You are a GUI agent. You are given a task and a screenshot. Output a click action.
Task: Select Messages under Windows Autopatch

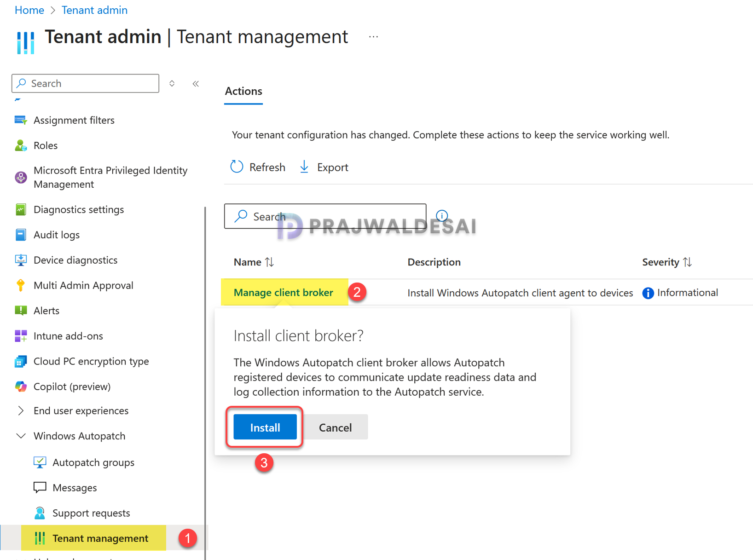(x=75, y=488)
